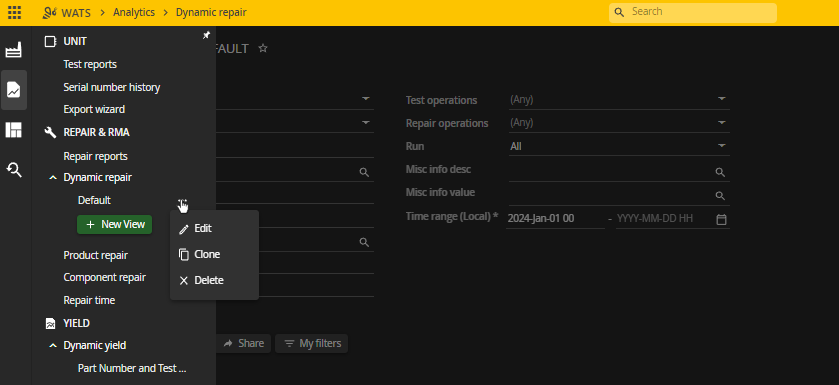Open the apps grid menu icon
Viewport: 839px width, 385px height.
click(14, 12)
